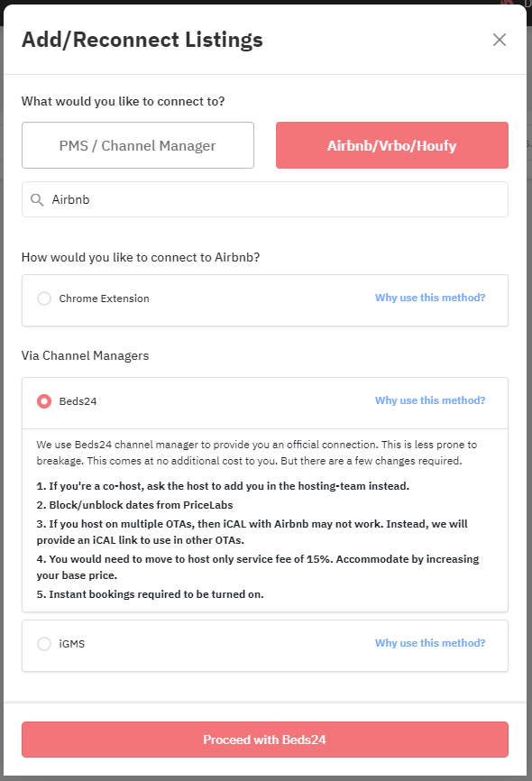Open 'Why use this method?' for iGMS
Screen dimensions: 532x781
coord(430,643)
